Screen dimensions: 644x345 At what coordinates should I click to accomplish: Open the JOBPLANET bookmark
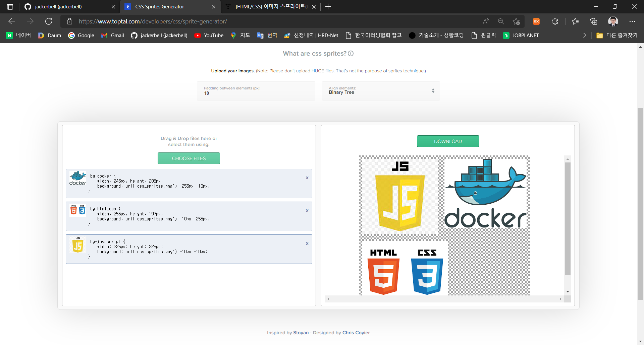521,36
